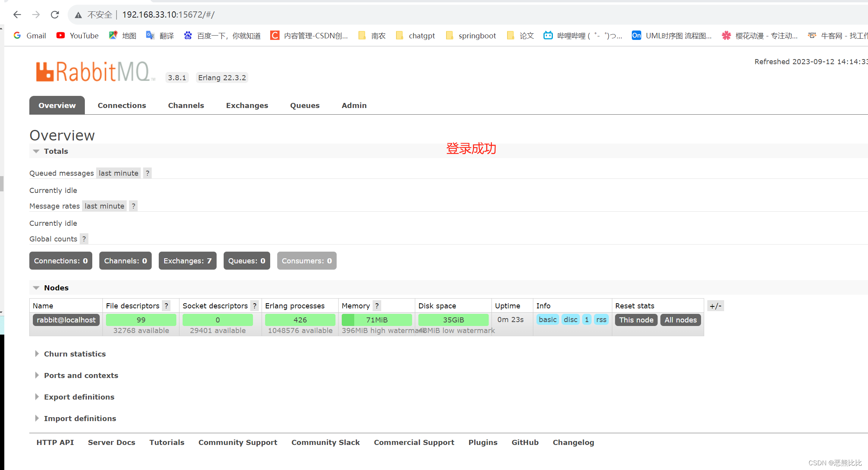Open the Tutorials footer link
The width and height of the screenshot is (868, 470).
point(167,442)
